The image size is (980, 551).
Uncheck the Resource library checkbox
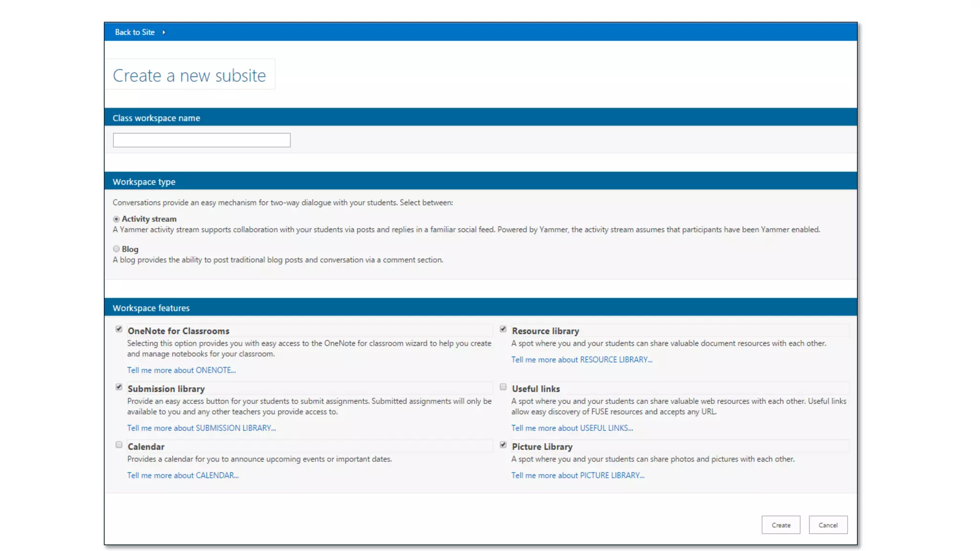pyautogui.click(x=503, y=329)
